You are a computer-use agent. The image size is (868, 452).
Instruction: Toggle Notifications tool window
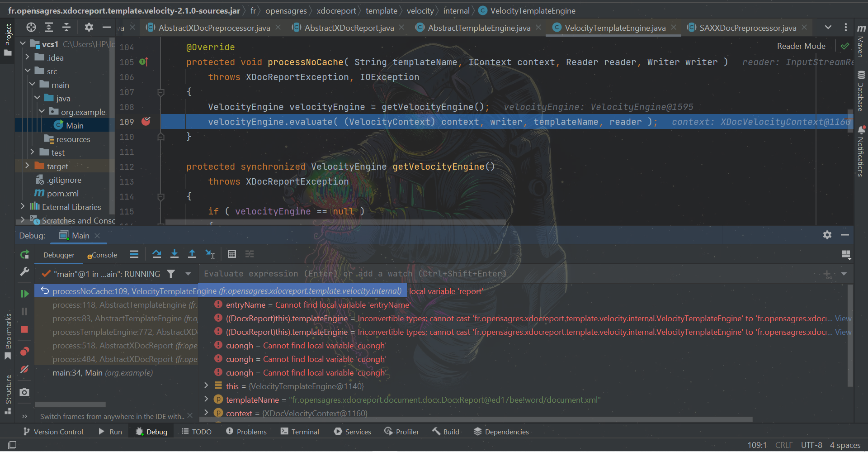861,151
